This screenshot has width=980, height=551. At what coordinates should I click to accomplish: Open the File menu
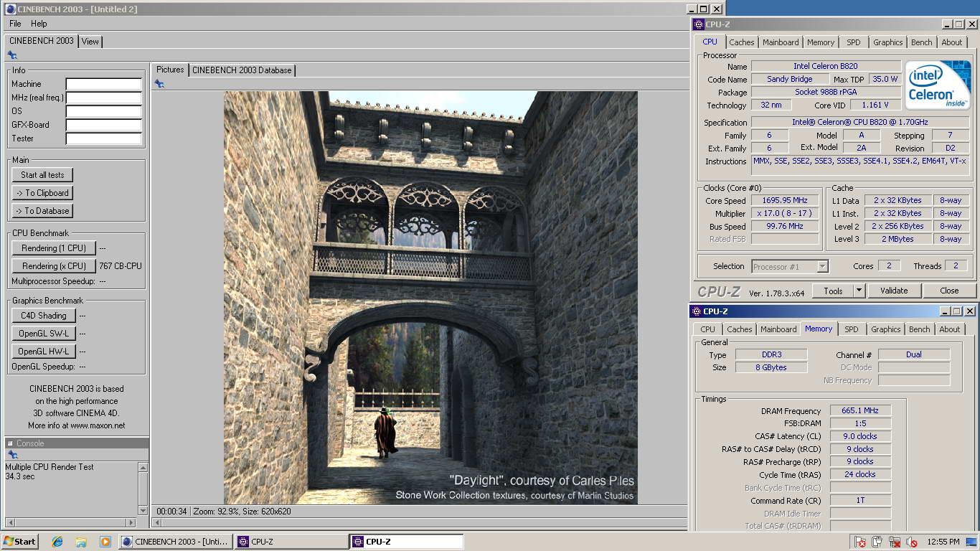coord(15,24)
